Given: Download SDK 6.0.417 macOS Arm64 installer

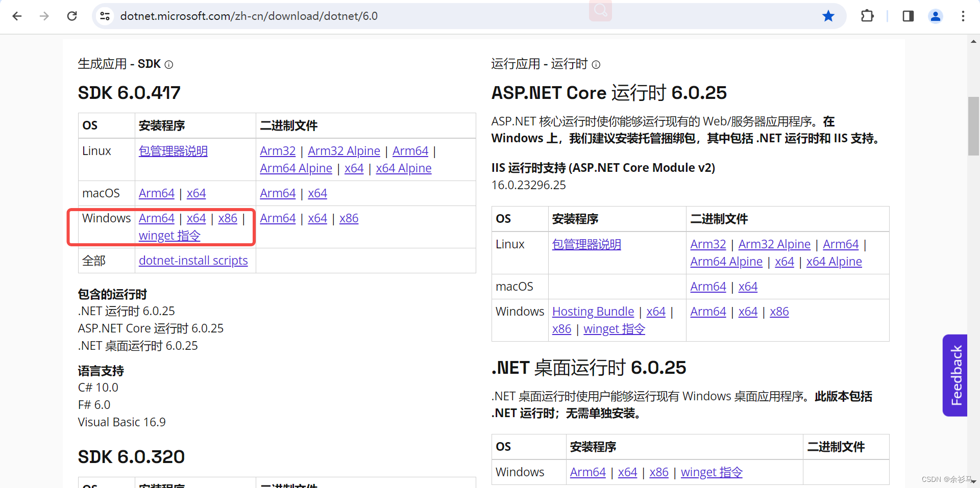Looking at the screenshot, I should tap(157, 193).
